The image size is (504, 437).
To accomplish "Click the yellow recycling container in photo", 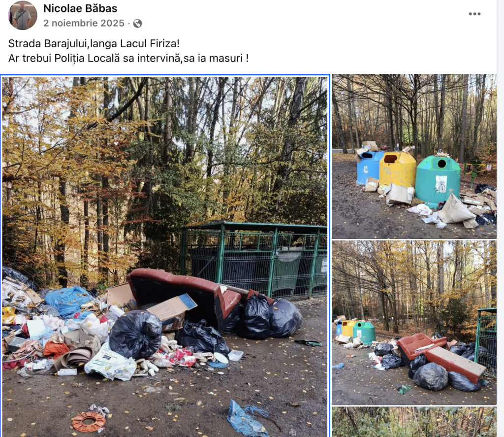I will (398, 169).
